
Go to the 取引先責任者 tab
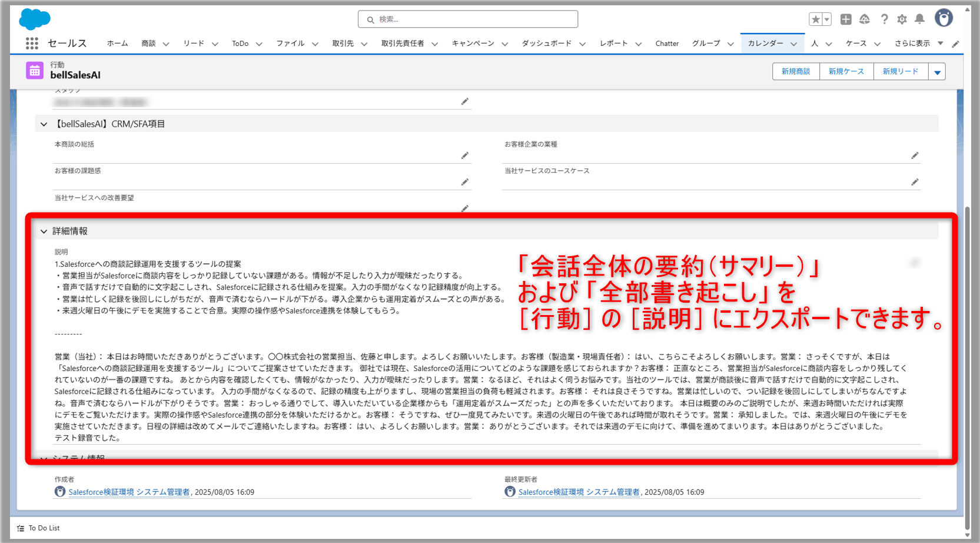click(x=403, y=44)
